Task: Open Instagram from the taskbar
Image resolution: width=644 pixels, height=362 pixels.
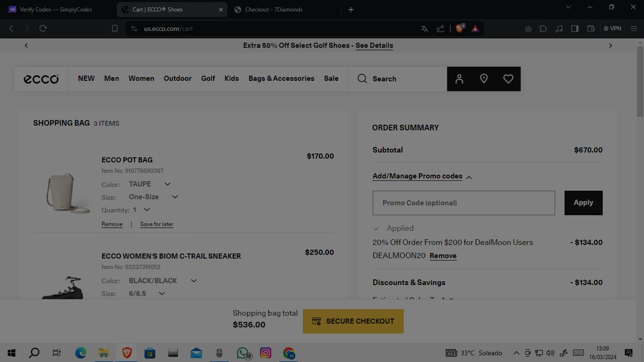Action: pos(266,353)
